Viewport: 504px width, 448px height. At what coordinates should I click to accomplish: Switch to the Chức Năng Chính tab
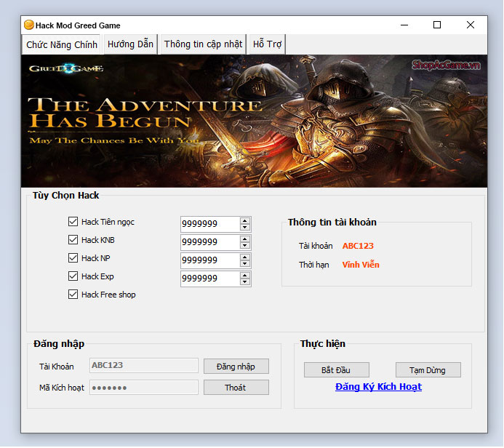pyautogui.click(x=62, y=44)
